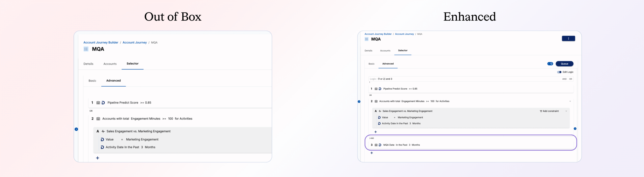The width and height of the screenshot is (644, 177).
Task: Open dropdown arrow next to Add constraint
Action: point(566,111)
